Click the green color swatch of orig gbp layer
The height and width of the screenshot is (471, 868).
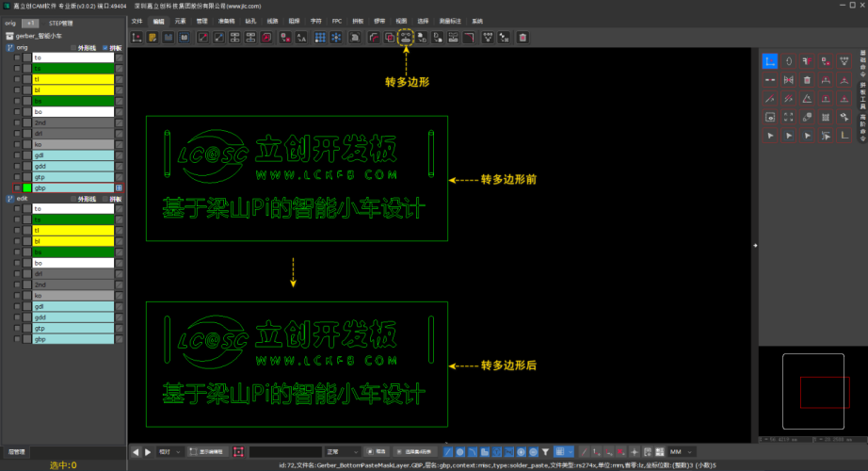click(x=27, y=188)
